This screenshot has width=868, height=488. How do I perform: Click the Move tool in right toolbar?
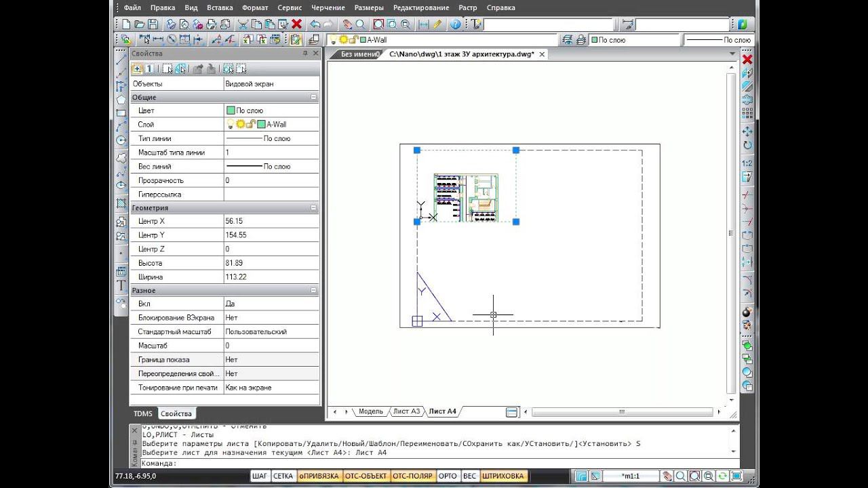pos(747,131)
